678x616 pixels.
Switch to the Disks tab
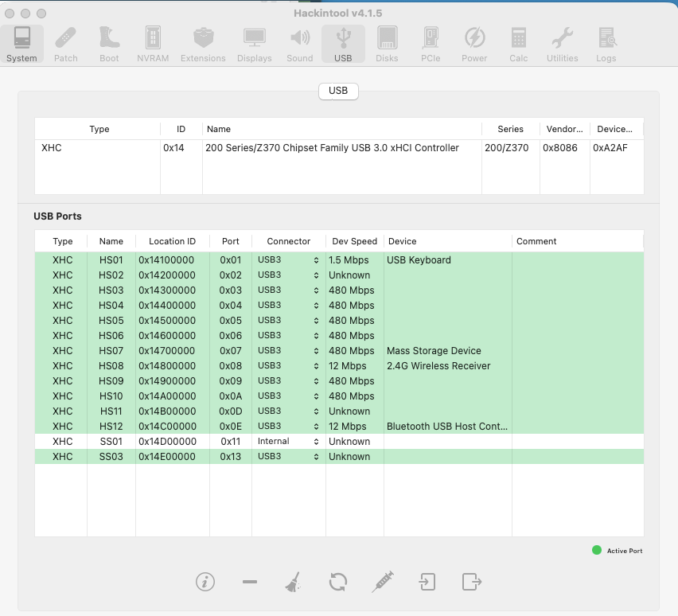387,45
